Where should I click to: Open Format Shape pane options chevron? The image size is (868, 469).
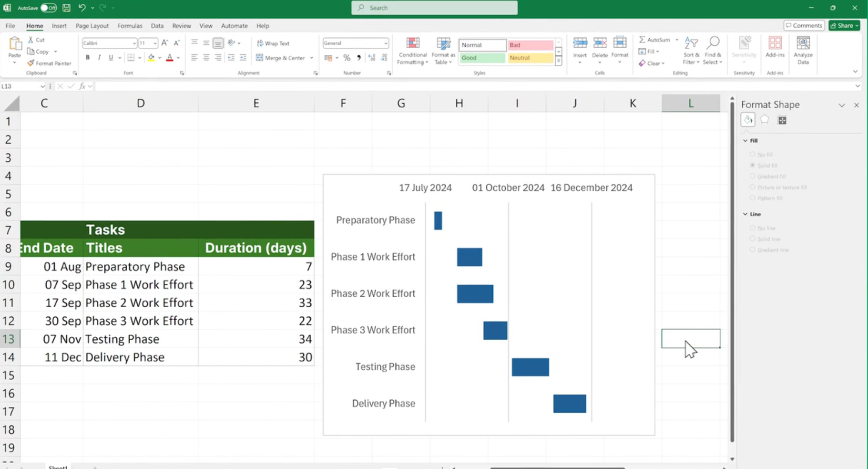tap(842, 105)
